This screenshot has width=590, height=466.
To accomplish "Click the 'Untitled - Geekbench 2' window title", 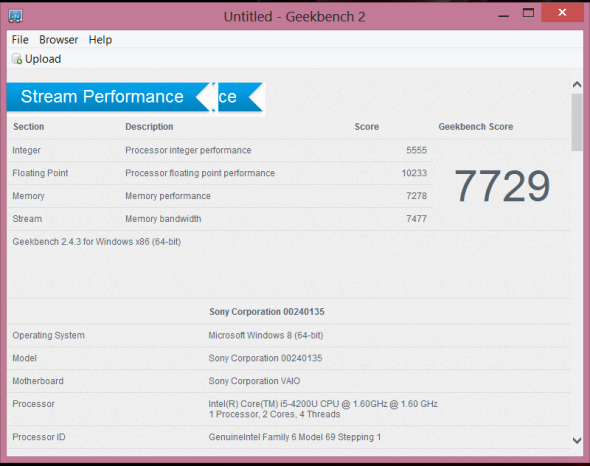I will (x=295, y=17).
